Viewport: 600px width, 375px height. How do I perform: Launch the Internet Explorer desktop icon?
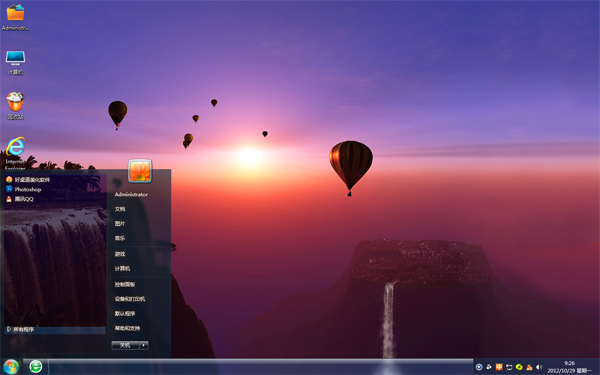[x=15, y=153]
